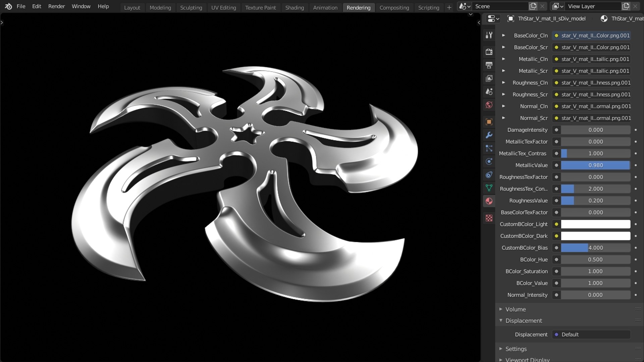The image size is (644, 362).
Task: Open the Material properties tab
Action: click(x=489, y=201)
